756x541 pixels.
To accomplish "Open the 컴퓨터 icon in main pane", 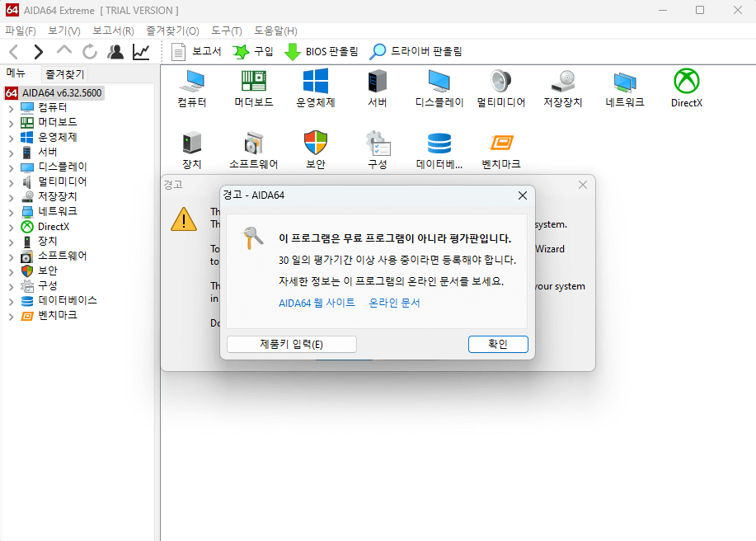I will 192,87.
